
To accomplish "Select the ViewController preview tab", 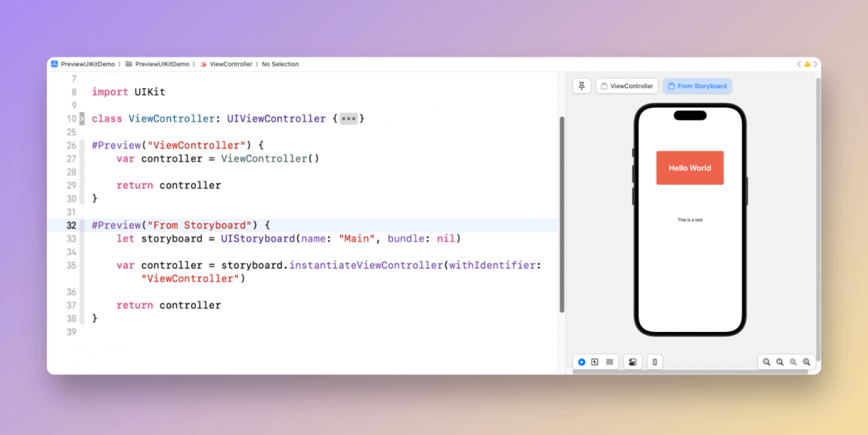I will pyautogui.click(x=626, y=86).
